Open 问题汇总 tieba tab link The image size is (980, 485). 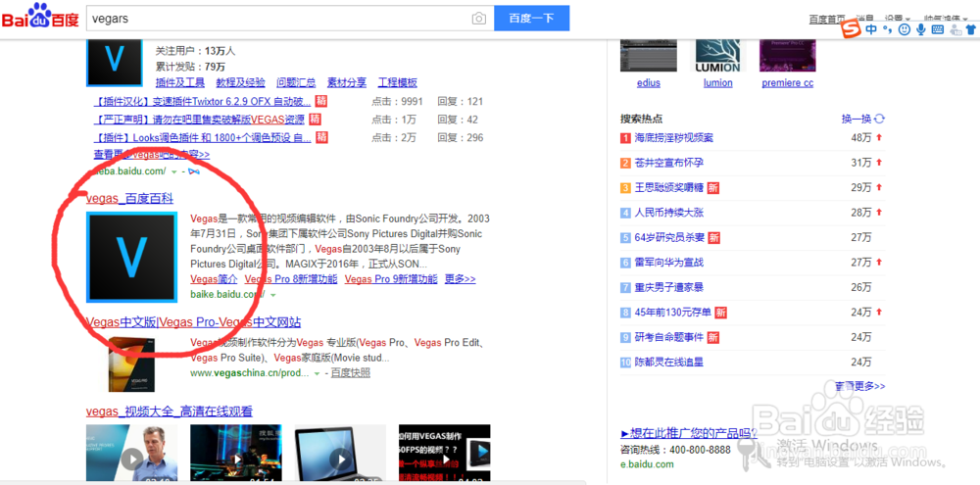(296, 82)
